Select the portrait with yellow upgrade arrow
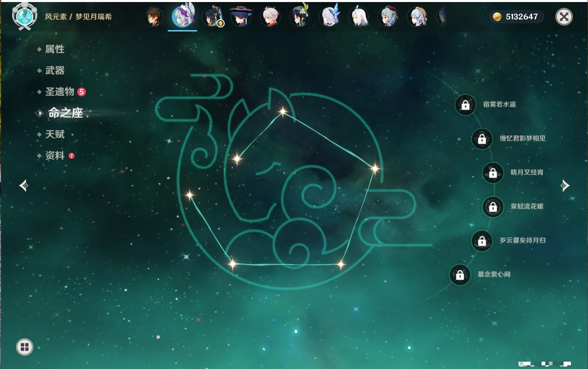 213,17
